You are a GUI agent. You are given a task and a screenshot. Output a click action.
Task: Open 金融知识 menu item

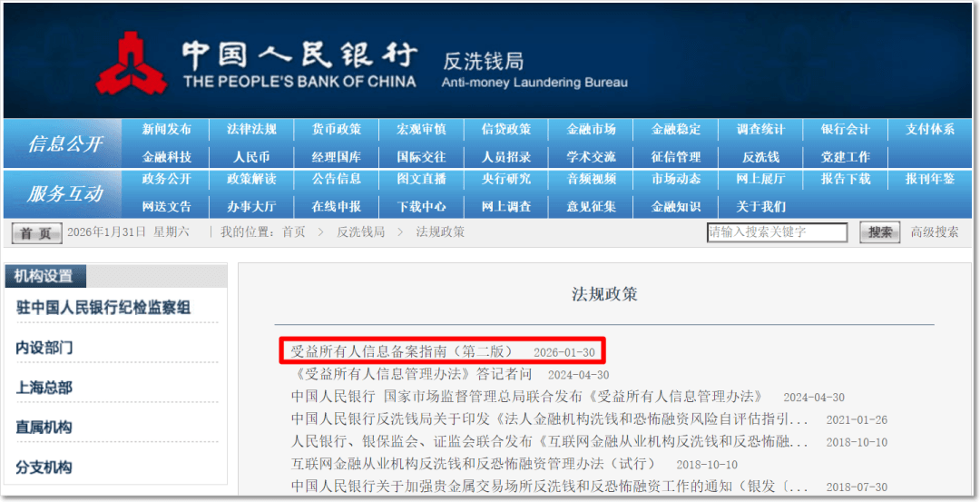(x=676, y=206)
